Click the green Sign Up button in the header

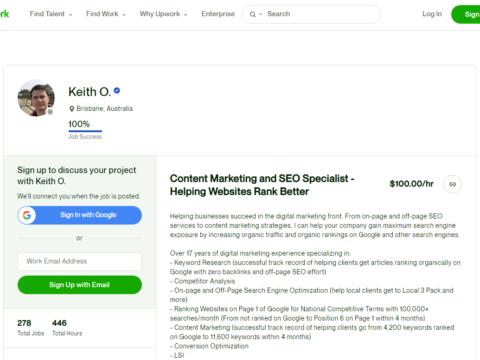pos(466,14)
